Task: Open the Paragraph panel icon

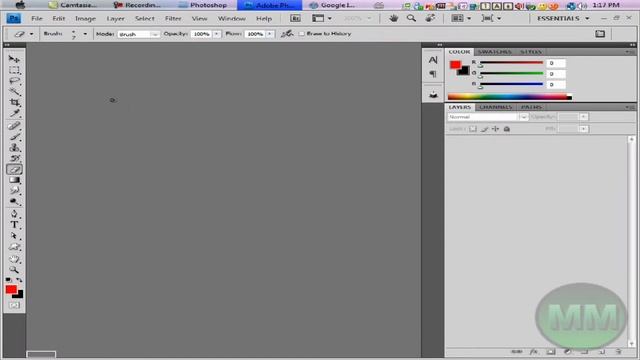Action: point(433,74)
